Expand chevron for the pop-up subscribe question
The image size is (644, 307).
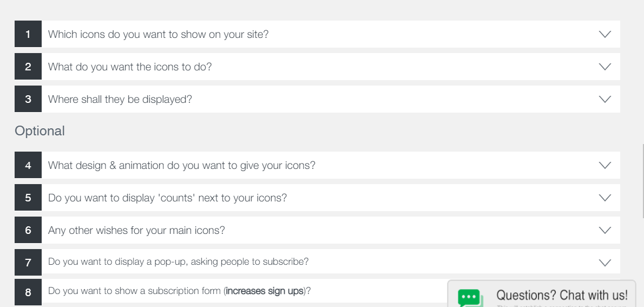pos(605,263)
